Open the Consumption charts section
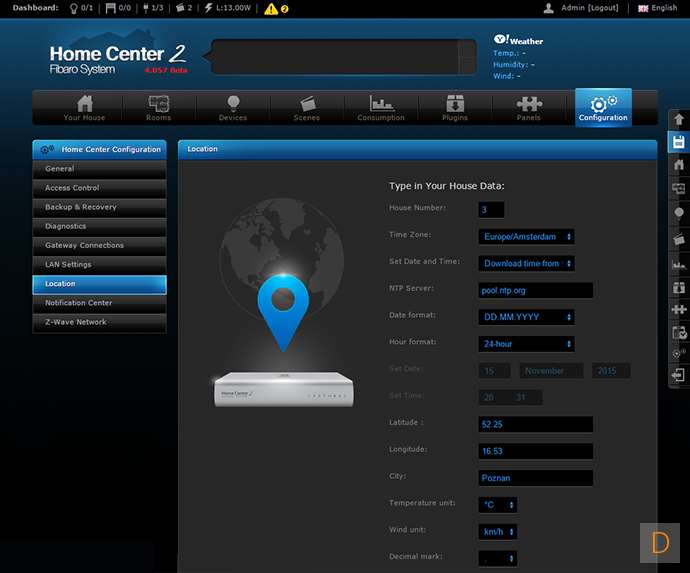Image resolution: width=690 pixels, height=573 pixels. pyautogui.click(x=381, y=108)
